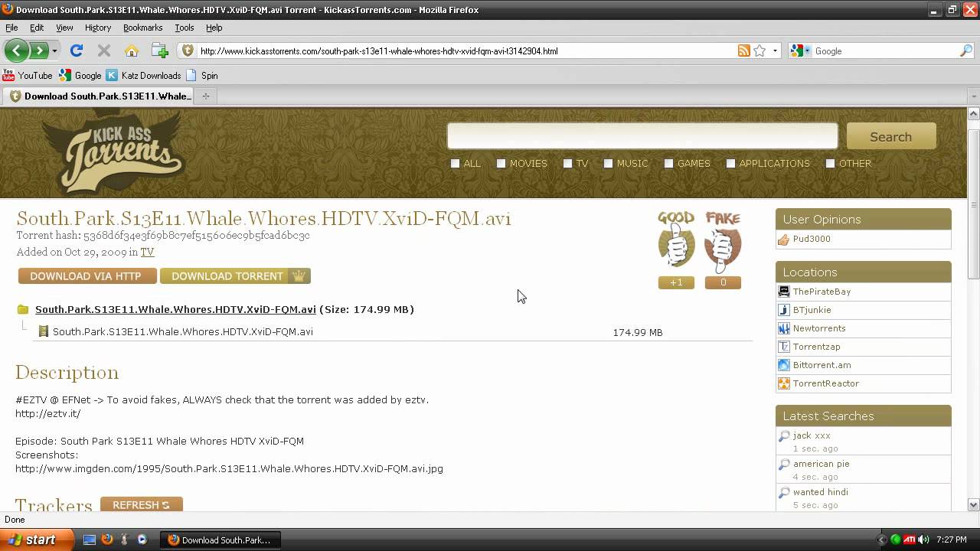The image size is (980, 551).
Task: Open TorrentReactor location link
Action: [826, 383]
